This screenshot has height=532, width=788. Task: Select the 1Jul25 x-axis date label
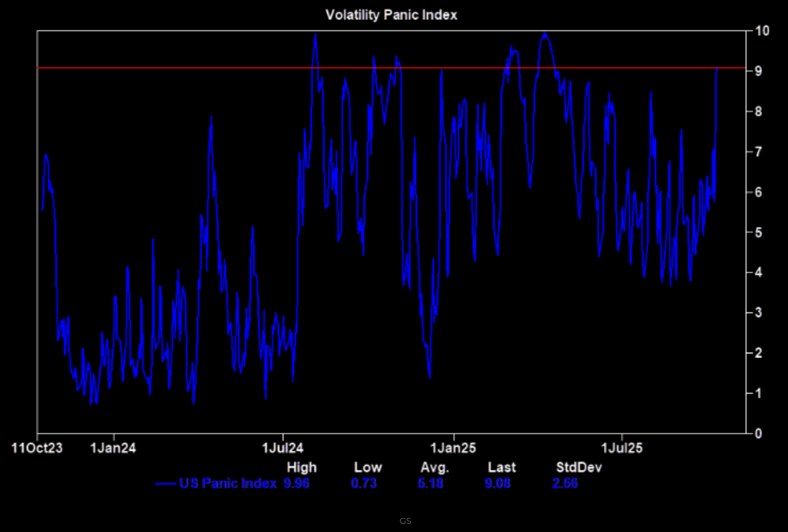pyautogui.click(x=622, y=448)
